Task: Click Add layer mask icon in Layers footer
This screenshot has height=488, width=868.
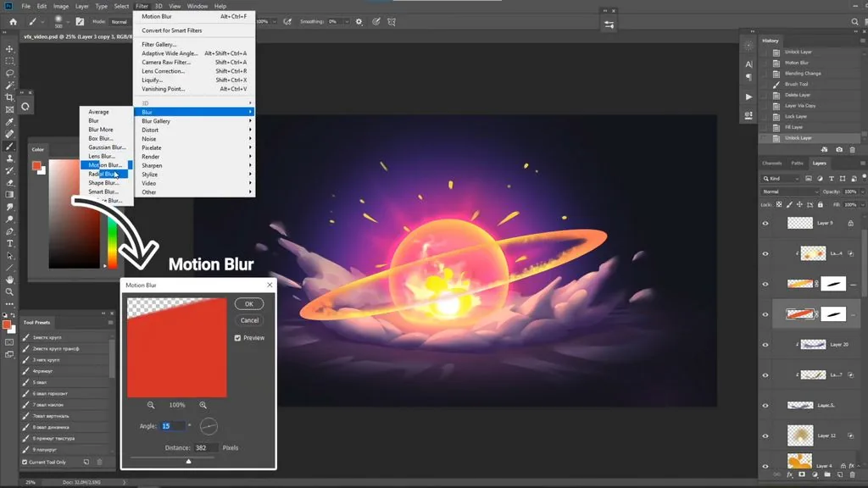Action: [802, 474]
